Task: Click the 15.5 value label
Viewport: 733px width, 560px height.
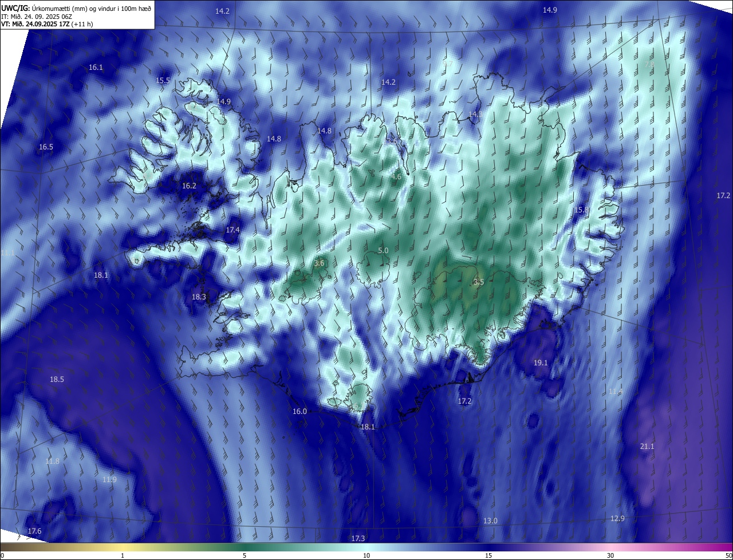Action: click(163, 80)
